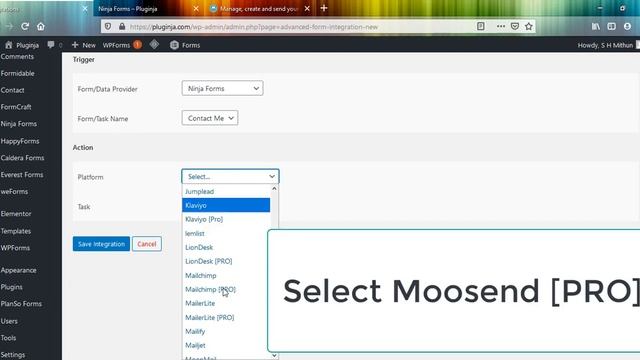Choose Jumplead from the platform list
Screen dimensions: 640x360
coord(226,191)
